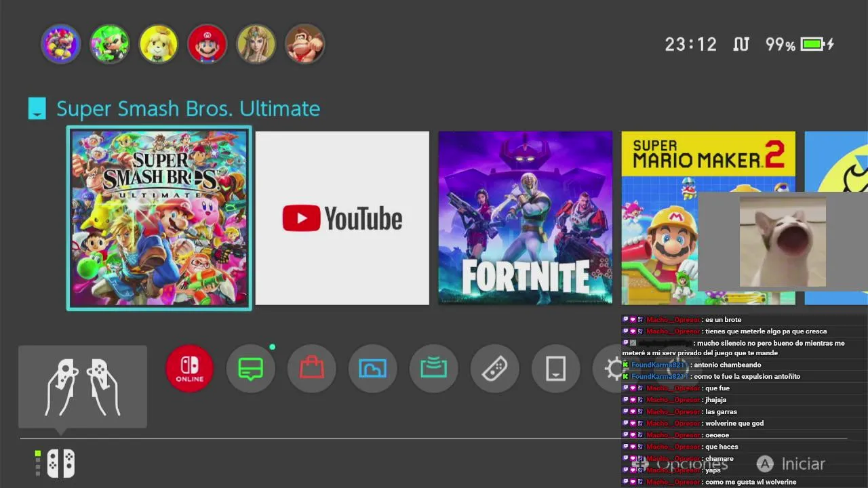This screenshot has width=868, height=488.
Task: Click the game card icon beside title
Action: (x=37, y=109)
